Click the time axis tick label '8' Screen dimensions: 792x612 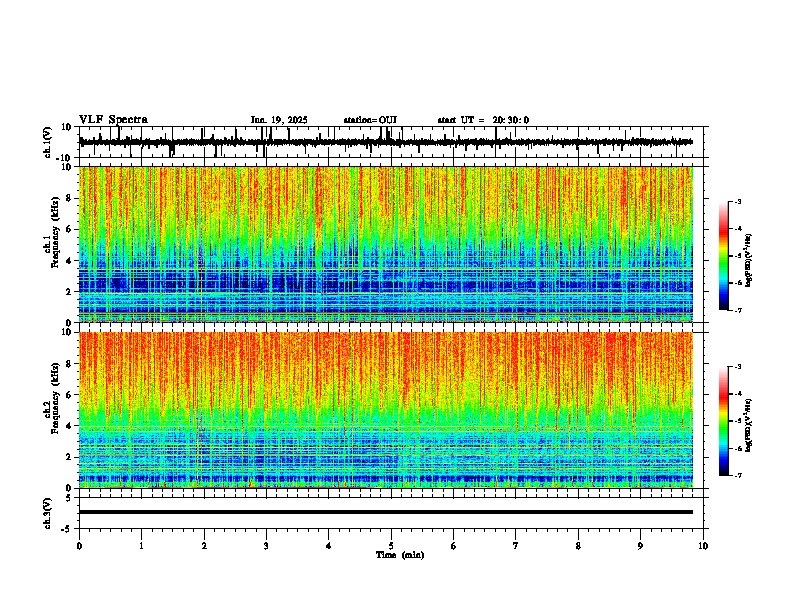pos(578,546)
